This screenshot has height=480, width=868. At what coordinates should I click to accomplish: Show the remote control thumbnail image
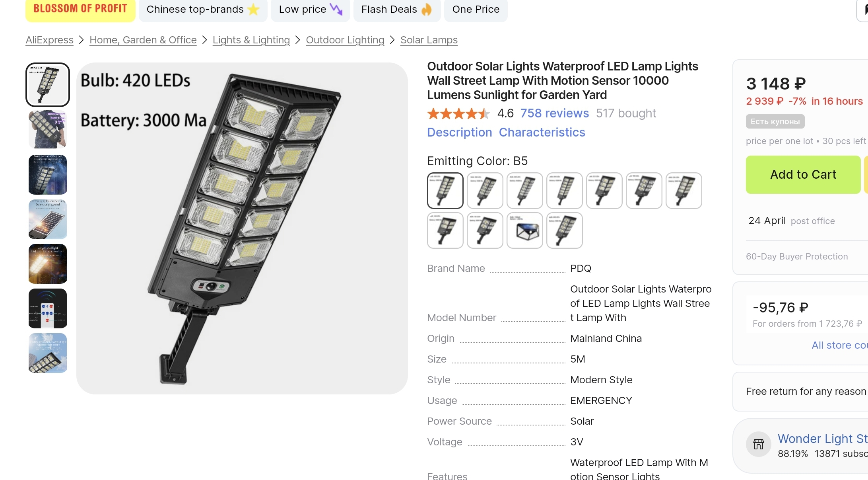pos(48,308)
